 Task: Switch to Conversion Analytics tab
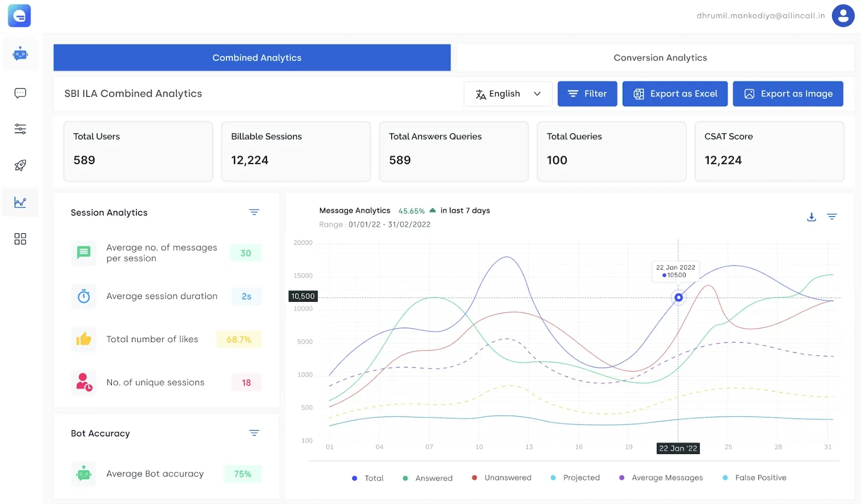[x=655, y=58]
